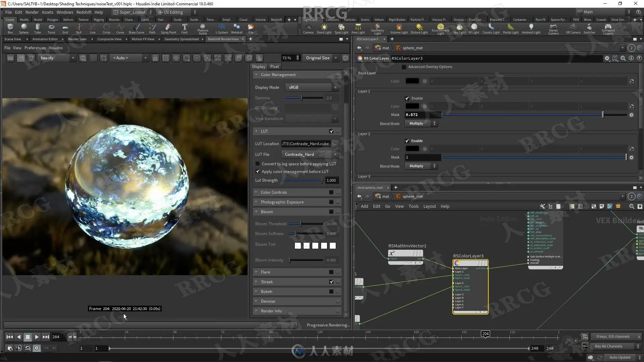Click the Key All Channels button
This screenshot has width=644, height=362.
[x=608, y=346]
